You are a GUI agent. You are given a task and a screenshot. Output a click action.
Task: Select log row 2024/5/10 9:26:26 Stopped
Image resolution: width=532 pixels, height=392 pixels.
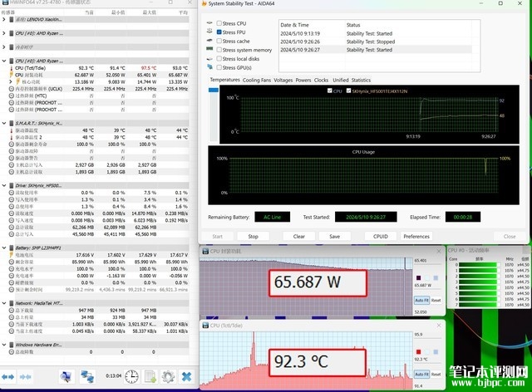coord(375,42)
